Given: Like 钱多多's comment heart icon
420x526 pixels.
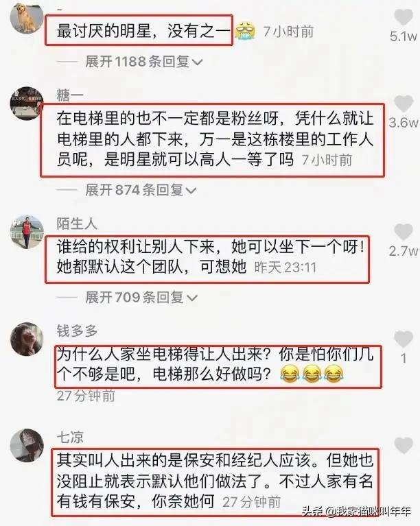Looking at the screenshot, I should 404,339.
